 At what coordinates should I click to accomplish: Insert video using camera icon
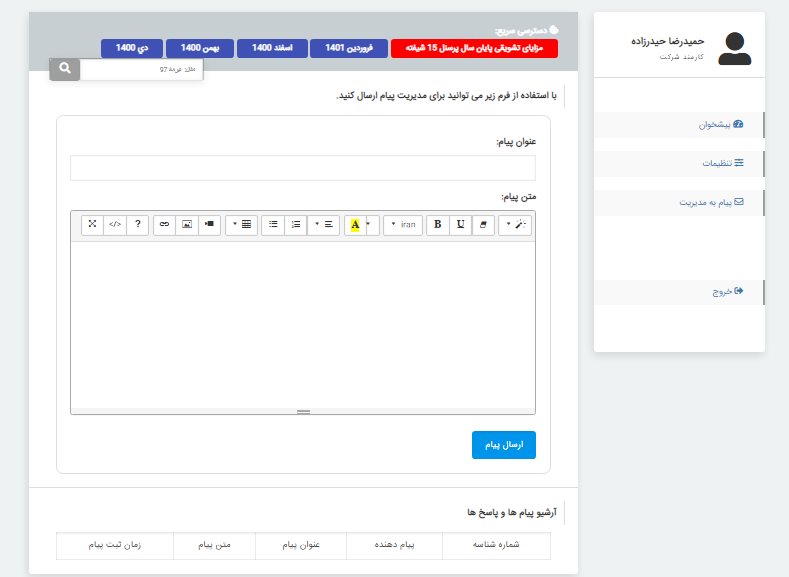(209, 224)
